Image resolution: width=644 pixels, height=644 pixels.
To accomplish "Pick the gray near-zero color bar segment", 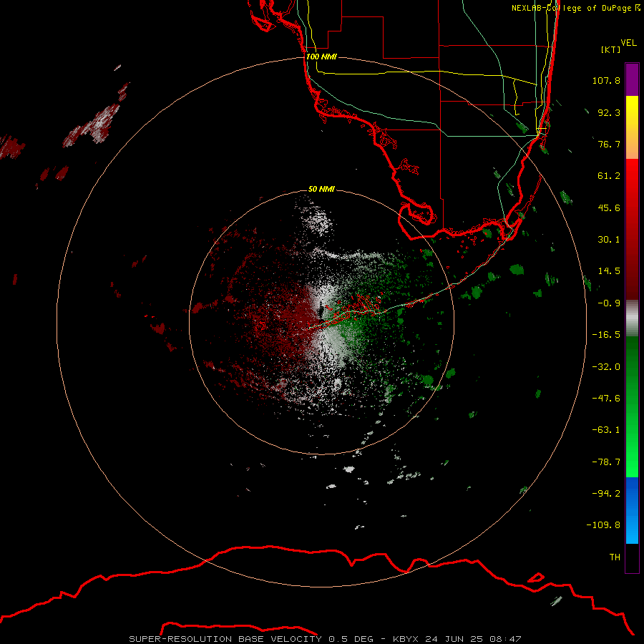I will [632, 318].
